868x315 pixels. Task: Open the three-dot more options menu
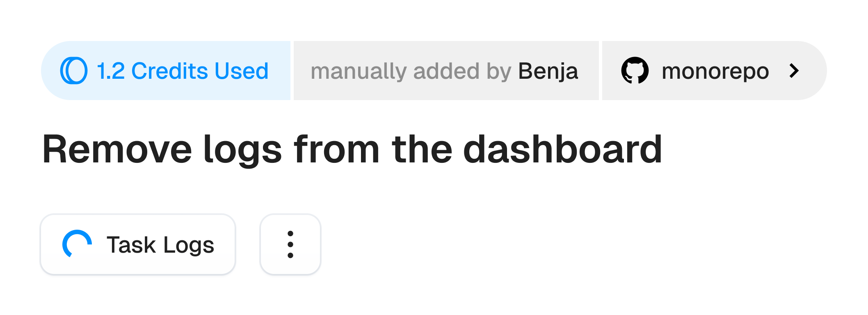[x=290, y=244]
